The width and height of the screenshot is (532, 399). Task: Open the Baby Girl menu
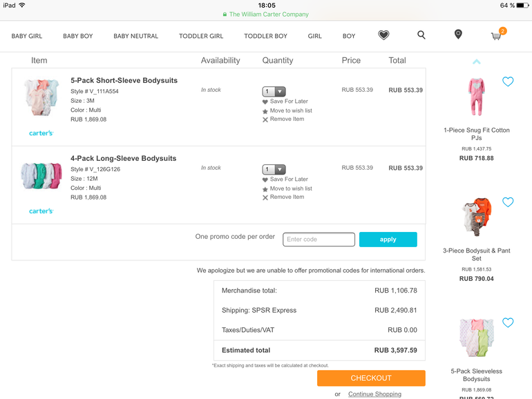[x=27, y=36]
